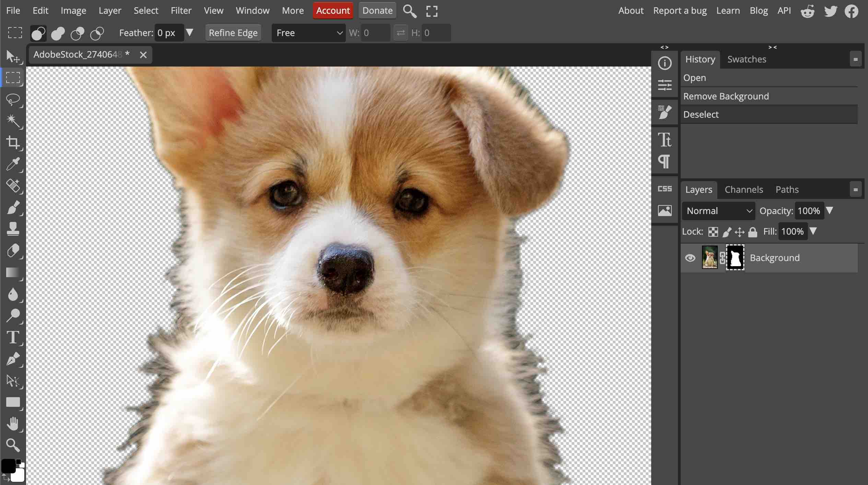Pick the Eyedropper tool
The width and height of the screenshot is (868, 485).
(x=13, y=164)
